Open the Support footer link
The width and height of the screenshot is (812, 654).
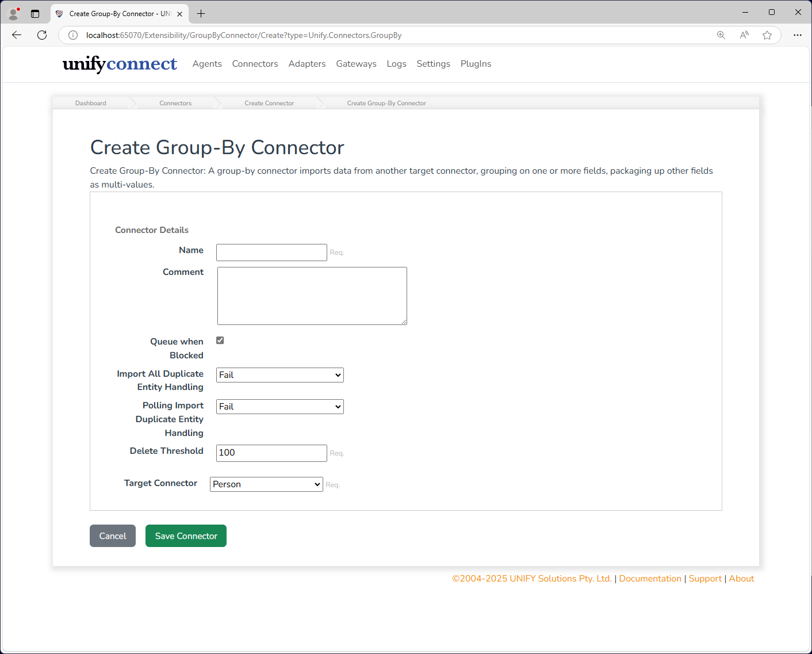click(x=705, y=579)
